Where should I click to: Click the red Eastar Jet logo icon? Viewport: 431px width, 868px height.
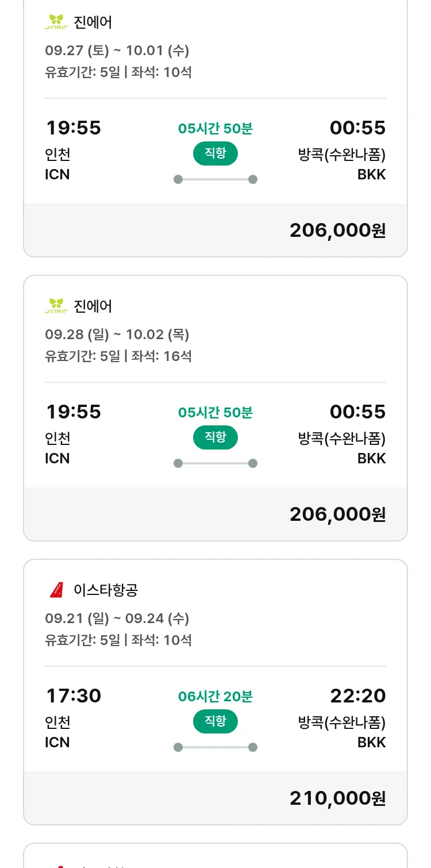tap(56, 590)
